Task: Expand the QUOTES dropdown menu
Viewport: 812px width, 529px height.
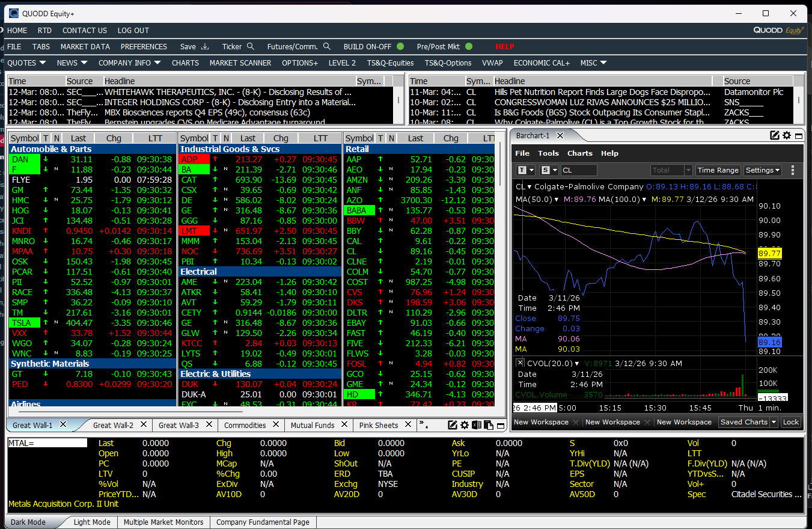Action: coord(43,63)
